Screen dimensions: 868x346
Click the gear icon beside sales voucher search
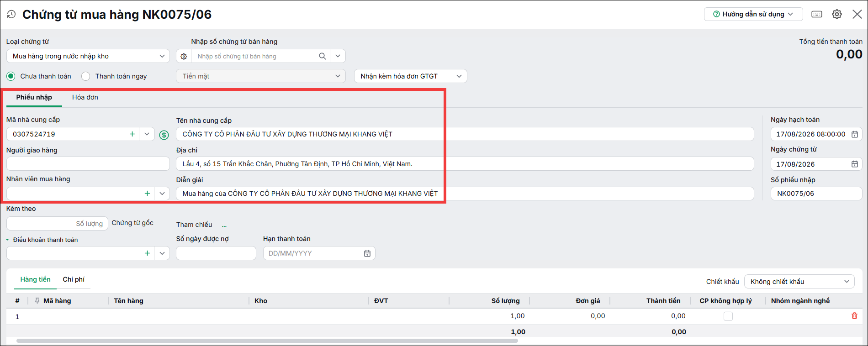click(184, 56)
